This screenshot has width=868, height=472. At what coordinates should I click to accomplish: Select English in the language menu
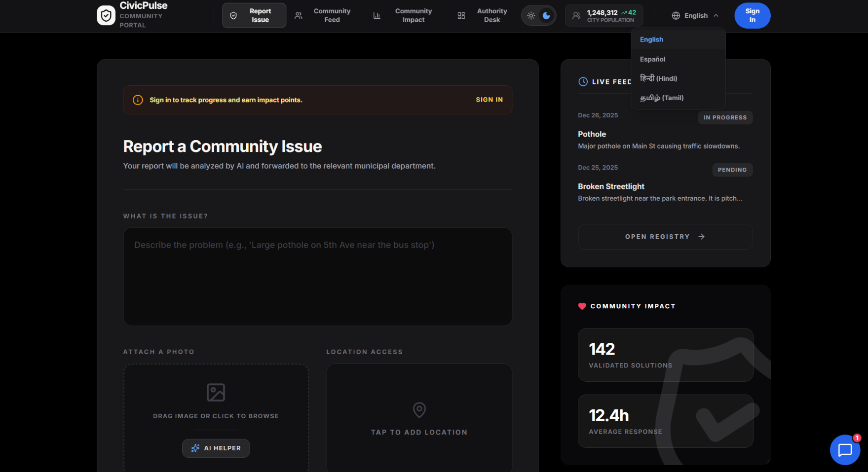678,39
